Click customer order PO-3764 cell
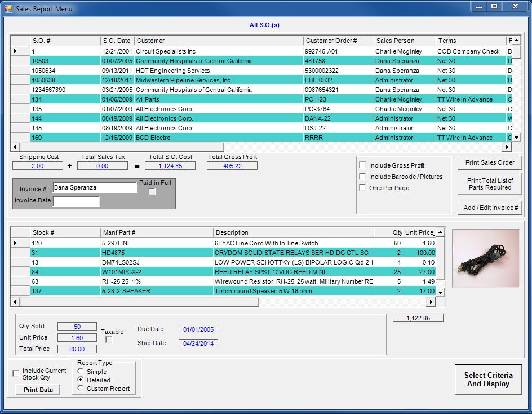Screen dimensions: 532x414 pos(339,109)
